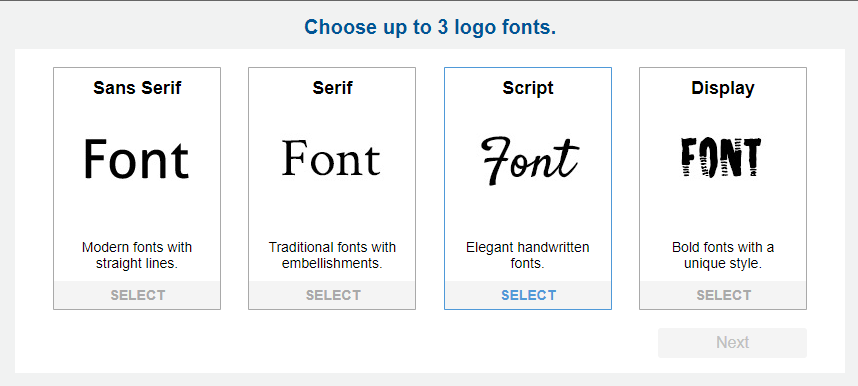
Task: Click 'Bold fonts with a unique style' text
Action: click(x=723, y=255)
